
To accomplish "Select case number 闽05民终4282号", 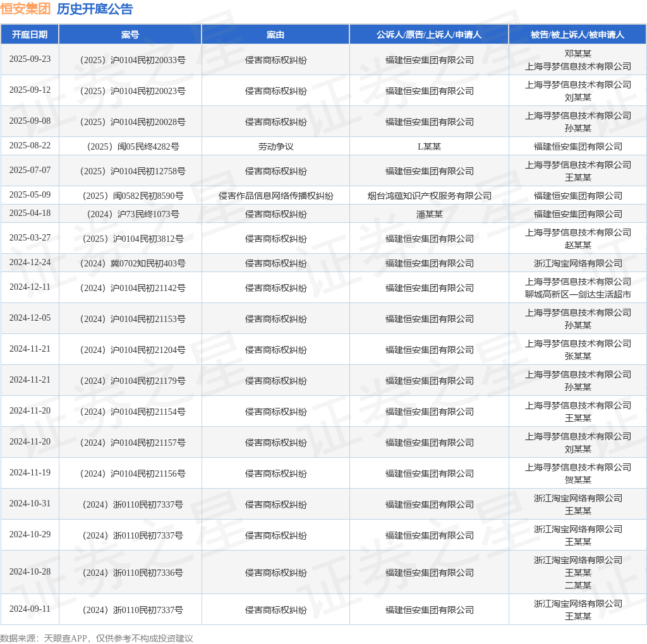I will point(133,146).
